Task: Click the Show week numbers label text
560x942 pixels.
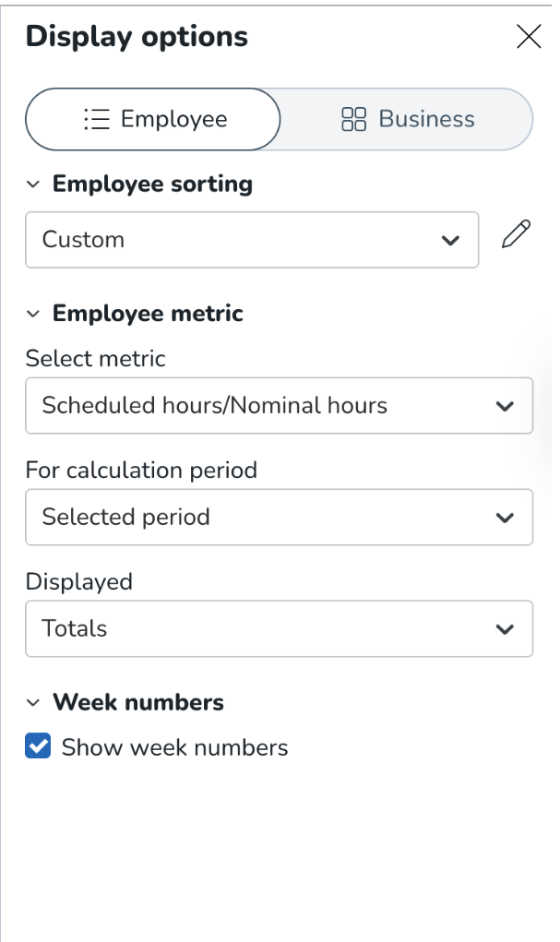Action: click(174, 747)
